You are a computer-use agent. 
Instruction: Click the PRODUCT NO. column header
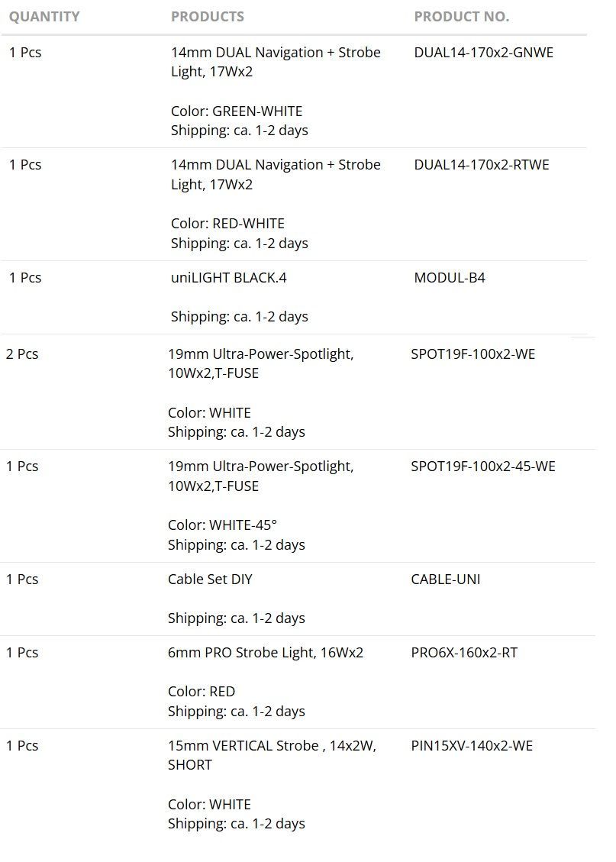click(461, 17)
